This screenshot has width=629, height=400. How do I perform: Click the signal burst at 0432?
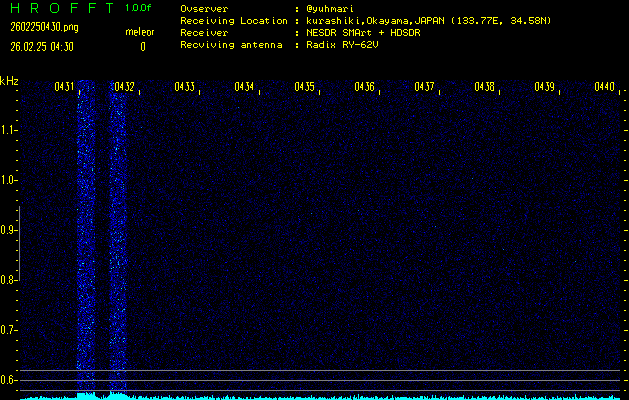click(x=118, y=240)
